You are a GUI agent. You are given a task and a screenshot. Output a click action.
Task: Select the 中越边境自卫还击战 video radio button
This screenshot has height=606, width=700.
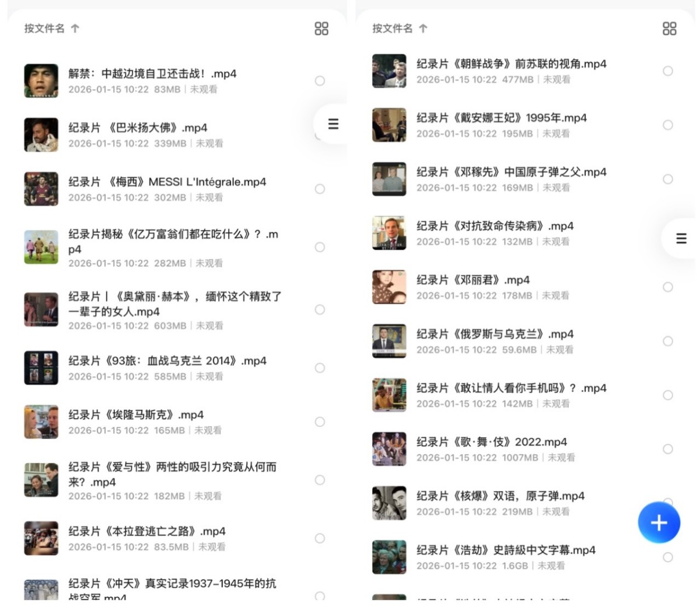click(x=320, y=81)
